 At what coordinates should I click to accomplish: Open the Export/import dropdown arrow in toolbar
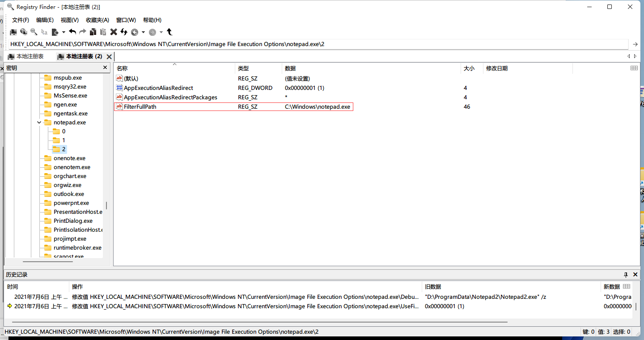click(64, 32)
